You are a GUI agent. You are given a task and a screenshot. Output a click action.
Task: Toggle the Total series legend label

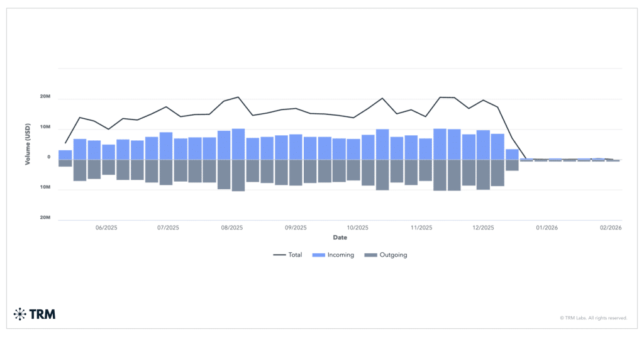coord(295,255)
